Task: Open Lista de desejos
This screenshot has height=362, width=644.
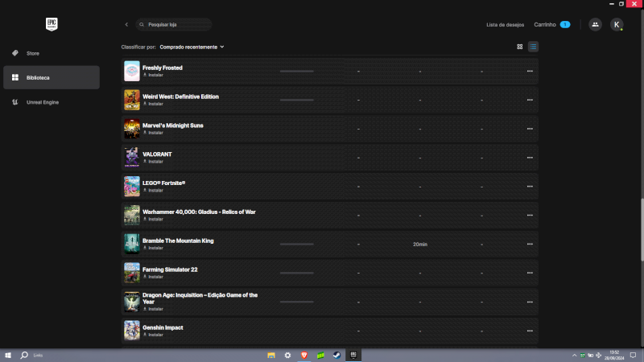Action: click(506, 25)
